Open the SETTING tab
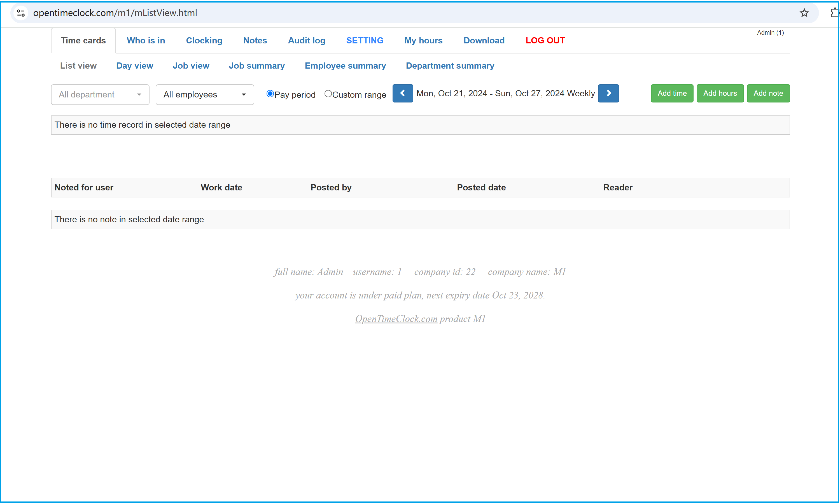Screen dimensions: 840x504 click(365, 40)
